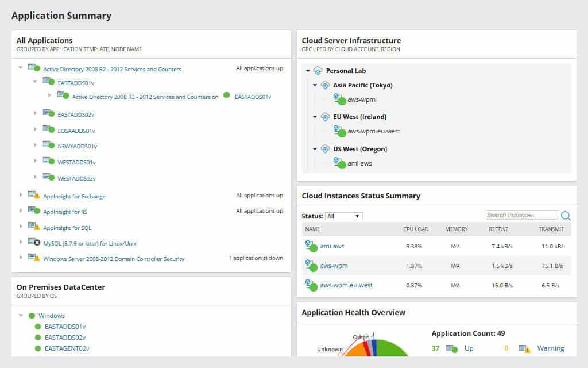
Task: Expand the EASTADDS02v node
Action: 35,113
